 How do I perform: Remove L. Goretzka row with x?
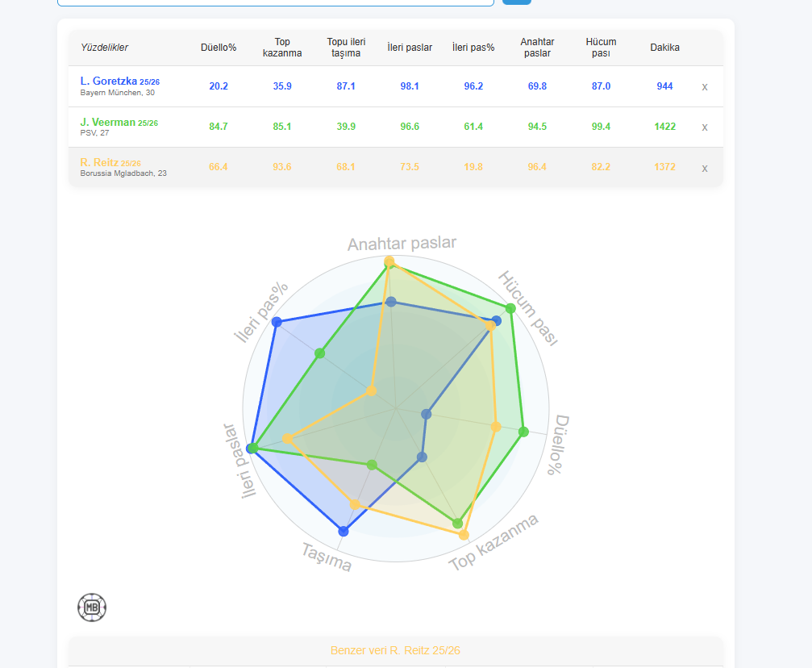(x=704, y=87)
